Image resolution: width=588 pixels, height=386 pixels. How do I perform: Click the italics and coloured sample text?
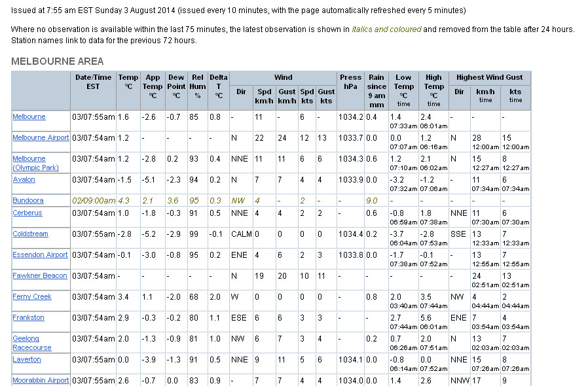point(386,29)
